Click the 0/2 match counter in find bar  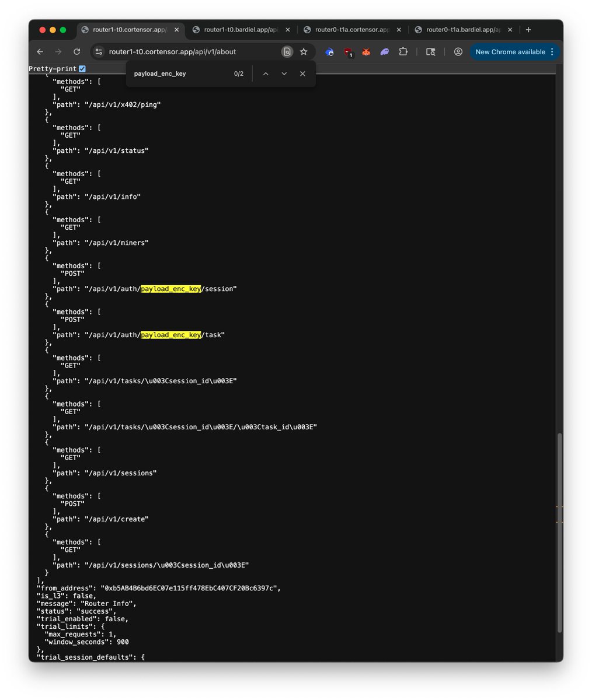[x=239, y=74]
